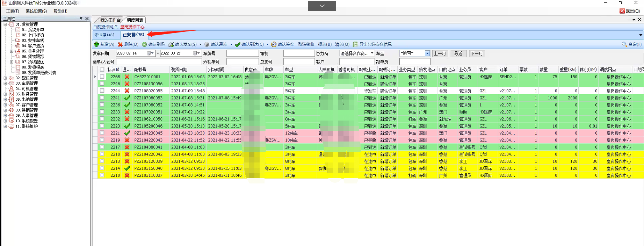The width and height of the screenshot is (644, 246).
Task: Click the 确认签收 toolbar icon
Action: click(x=274, y=44)
